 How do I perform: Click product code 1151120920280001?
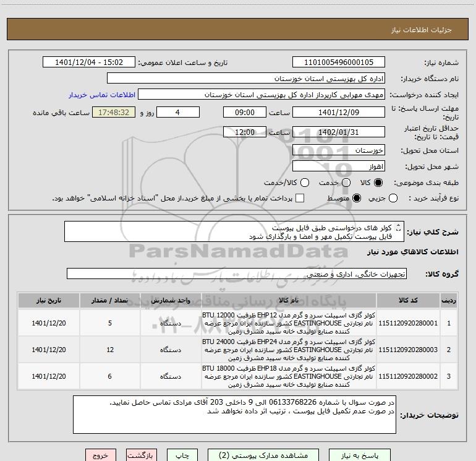(x=408, y=323)
